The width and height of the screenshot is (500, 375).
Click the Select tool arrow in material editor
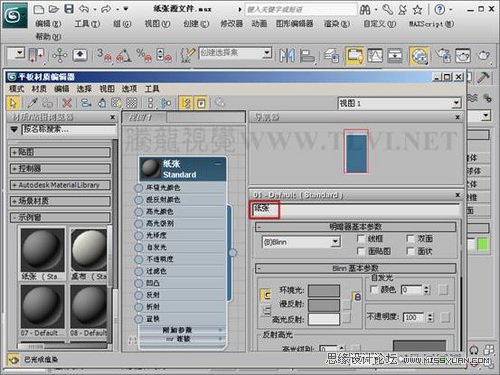(x=13, y=103)
